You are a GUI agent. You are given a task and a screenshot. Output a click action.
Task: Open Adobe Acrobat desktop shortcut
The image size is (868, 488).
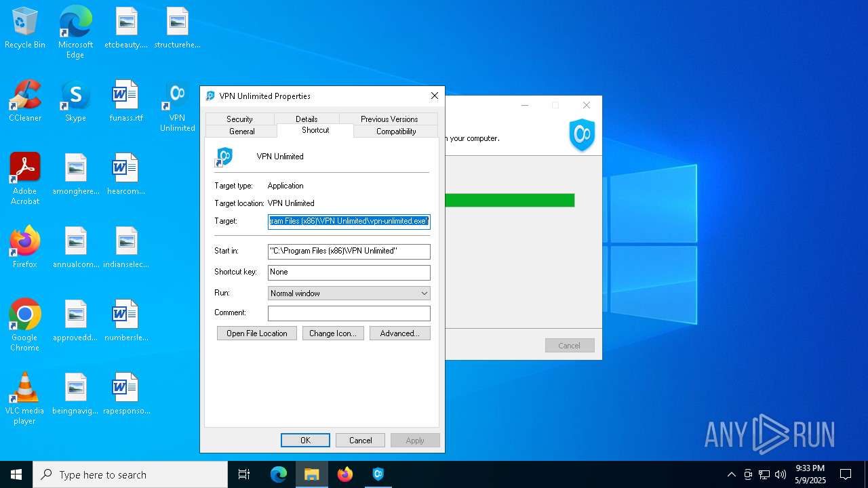25,180
